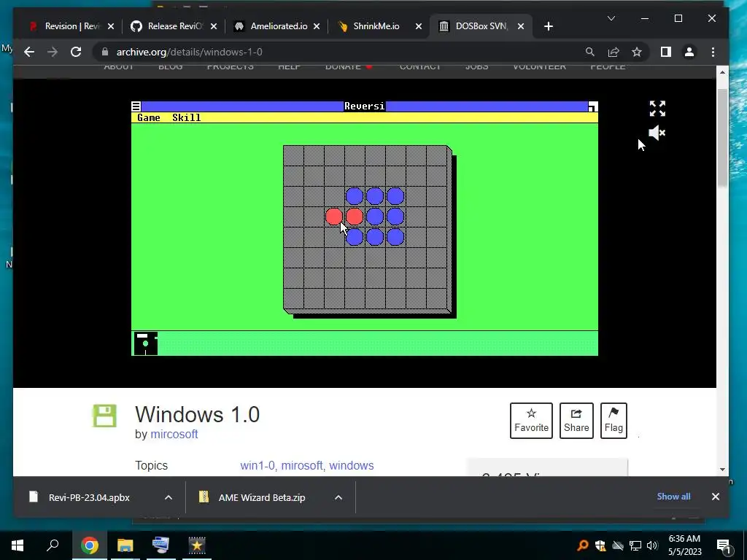Toggle the browser side panel
The height and width of the screenshot is (560, 747).
point(666,52)
